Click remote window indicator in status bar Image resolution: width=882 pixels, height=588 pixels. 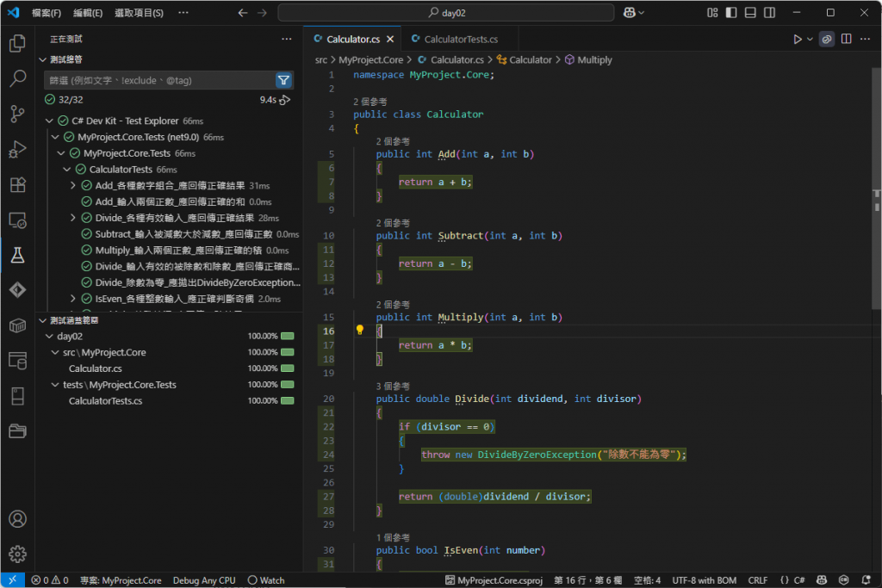(12, 580)
